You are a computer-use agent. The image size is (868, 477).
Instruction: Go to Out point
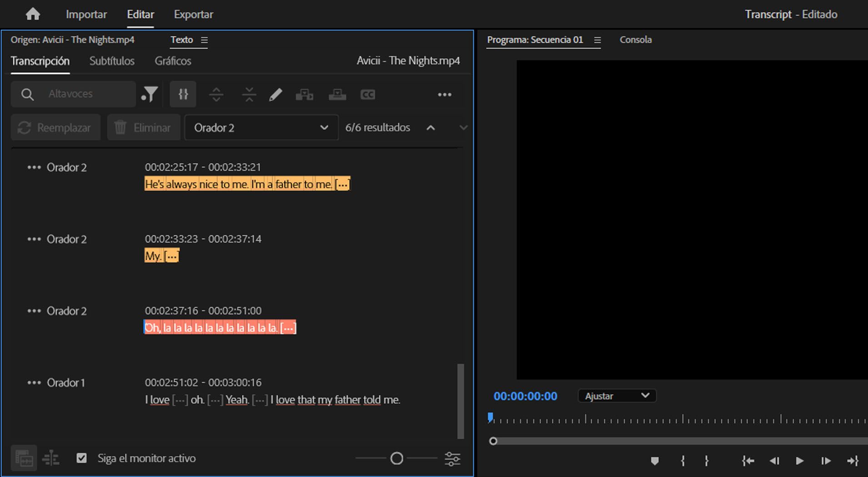coord(853,461)
